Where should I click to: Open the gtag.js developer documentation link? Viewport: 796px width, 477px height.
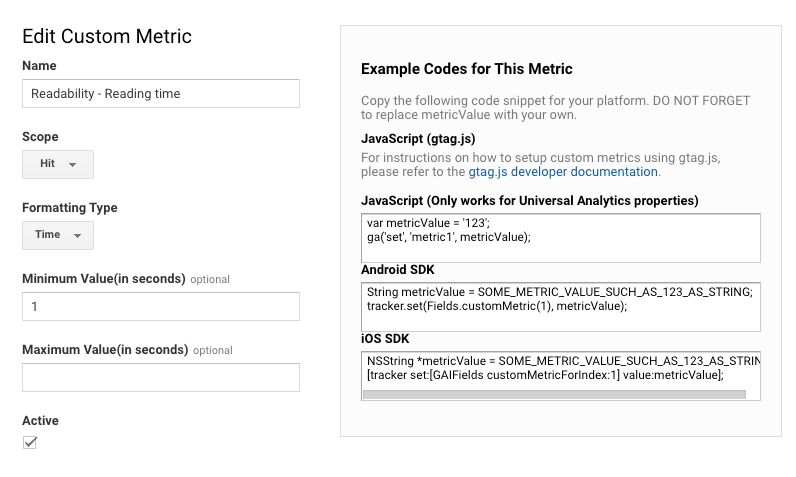point(563,172)
